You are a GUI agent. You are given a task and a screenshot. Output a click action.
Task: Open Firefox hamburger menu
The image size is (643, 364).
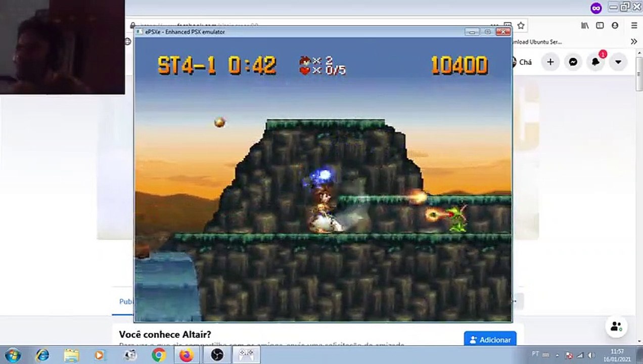click(x=634, y=25)
